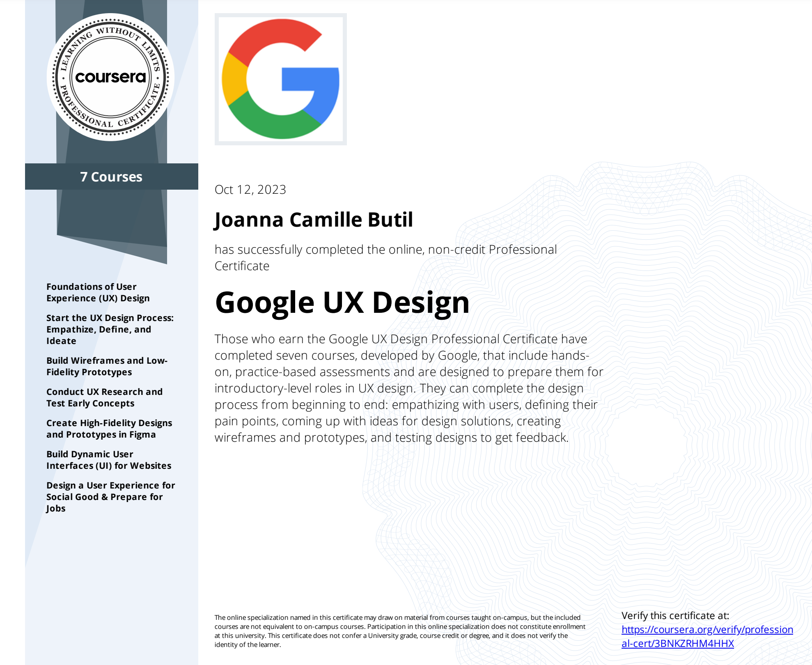Screen dimensions: 812x665
Task: Select Foundations of User Experience course title
Action: [x=98, y=292]
